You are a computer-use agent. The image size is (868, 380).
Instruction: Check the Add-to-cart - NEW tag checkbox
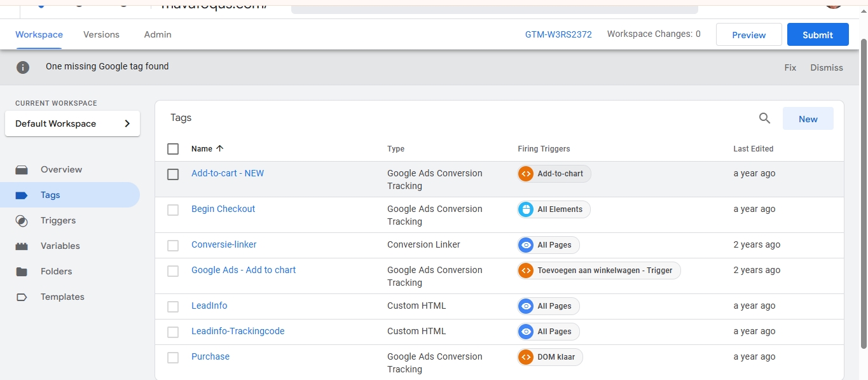pyautogui.click(x=173, y=174)
